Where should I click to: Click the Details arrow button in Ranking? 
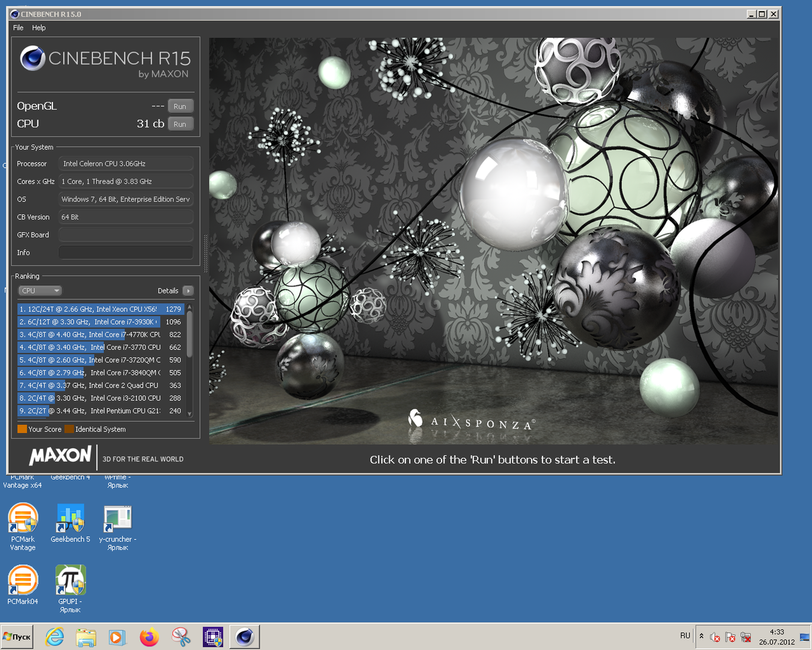pos(188,291)
